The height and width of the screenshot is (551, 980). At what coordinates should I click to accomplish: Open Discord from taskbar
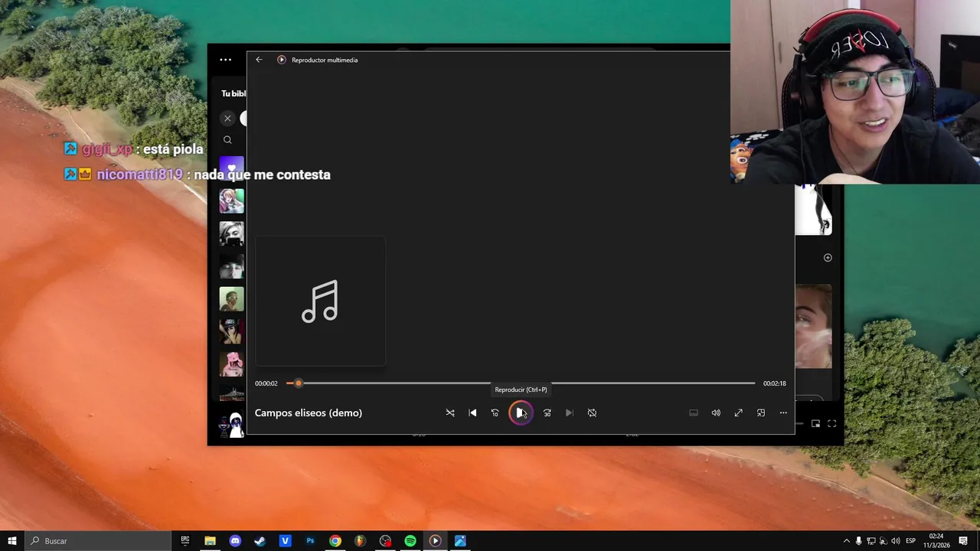[235, 541]
